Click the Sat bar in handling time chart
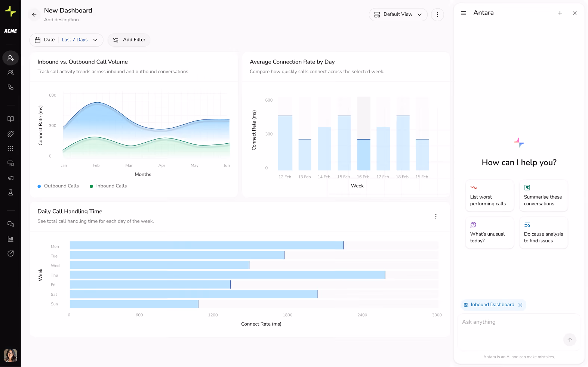Image resolution: width=588 pixels, height=367 pixels. coord(194,294)
